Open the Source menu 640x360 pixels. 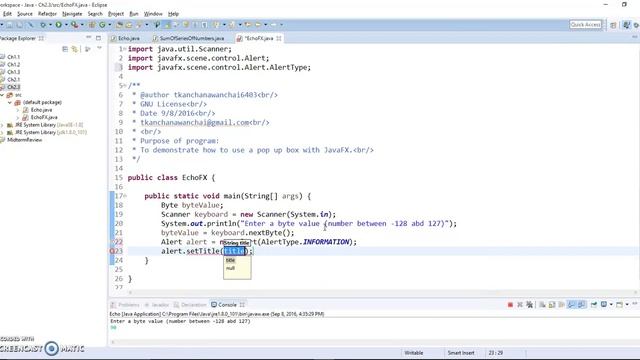[24, 14]
